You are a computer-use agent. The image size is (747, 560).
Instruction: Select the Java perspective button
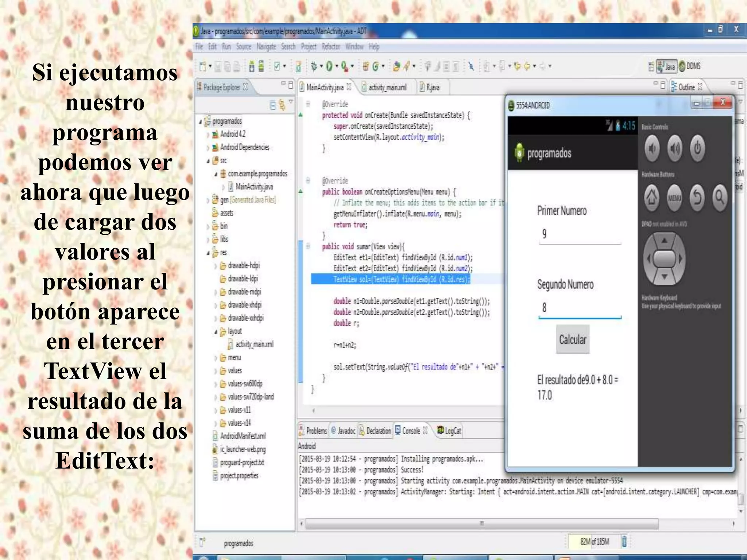[666, 66]
